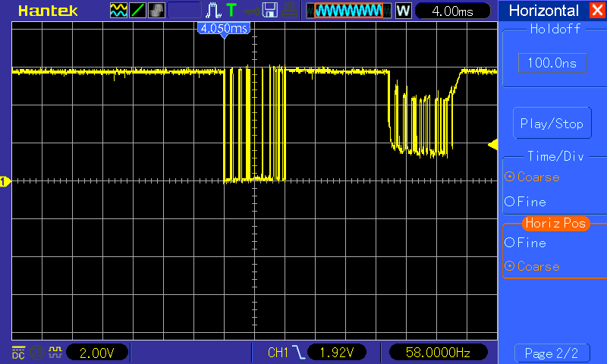Click the falling edge trigger slope icon
The width and height of the screenshot is (607, 364).
[x=298, y=353]
